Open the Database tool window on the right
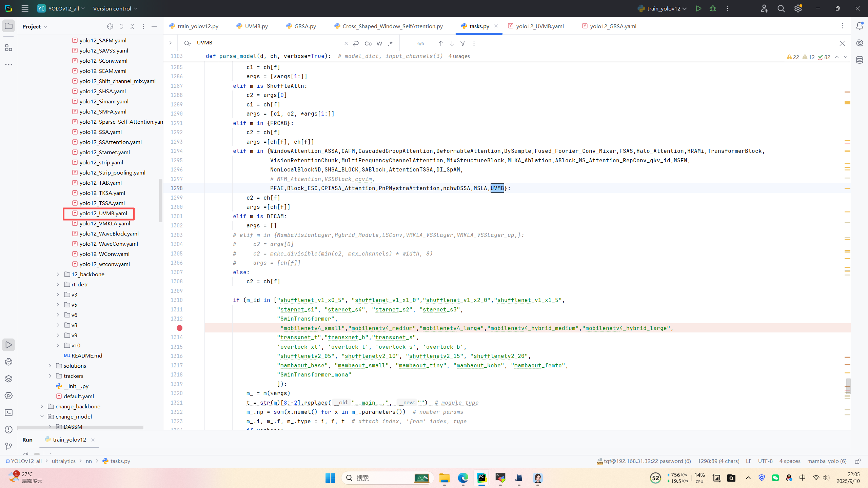Image resolution: width=868 pixels, height=488 pixels. (x=860, y=60)
